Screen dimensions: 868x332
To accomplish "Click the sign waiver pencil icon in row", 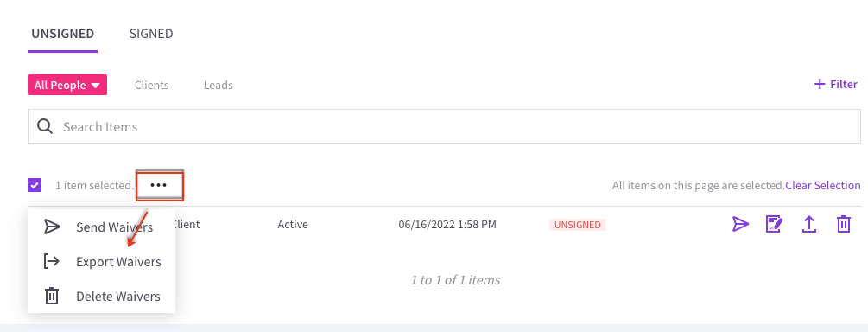I will click(774, 225).
